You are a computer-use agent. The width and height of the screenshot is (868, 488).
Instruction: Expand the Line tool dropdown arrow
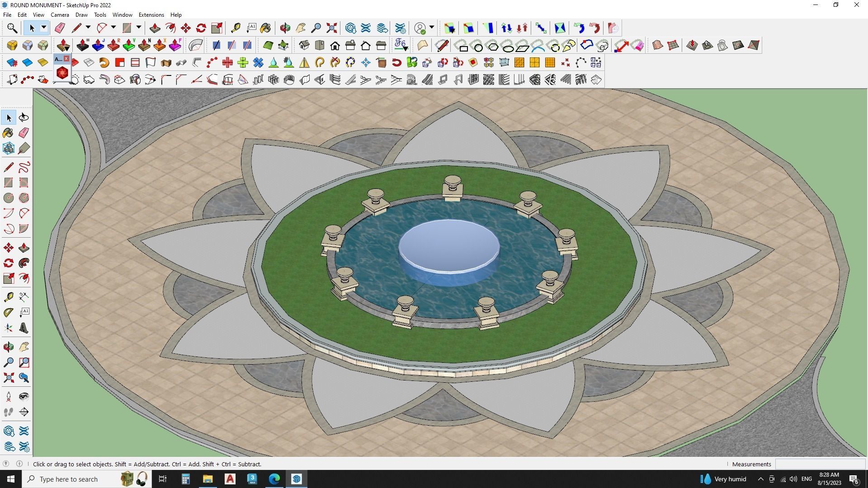[x=88, y=28]
